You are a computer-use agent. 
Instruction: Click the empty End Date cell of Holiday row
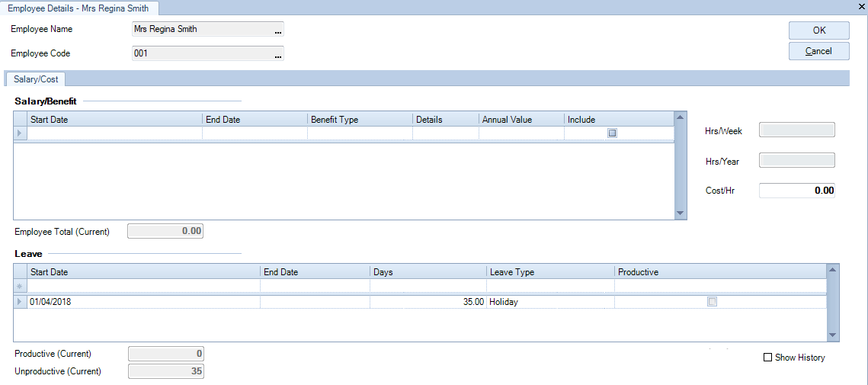[315, 302]
